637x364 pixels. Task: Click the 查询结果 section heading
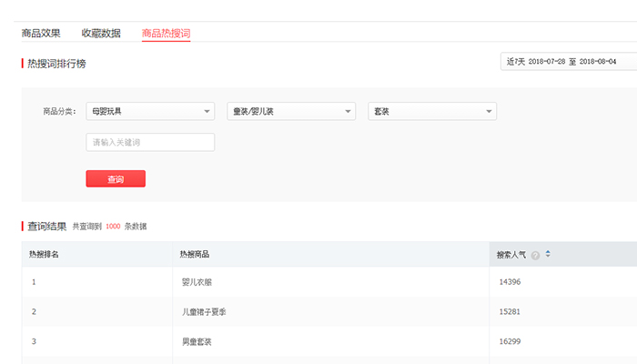tap(46, 227)
